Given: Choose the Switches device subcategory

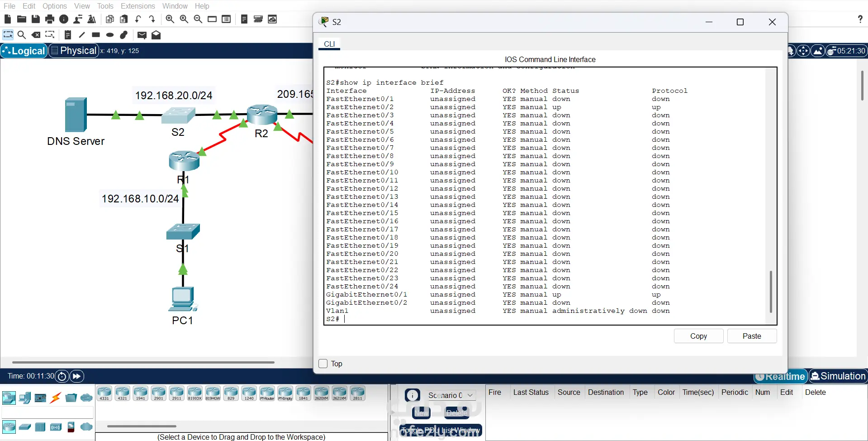Looking at the screenshot, I should point(25,427).
